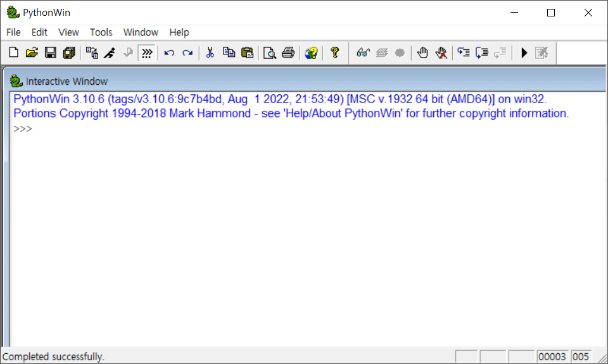Open the File menu
Screen dimensions: 608x364
pos(13,32)
